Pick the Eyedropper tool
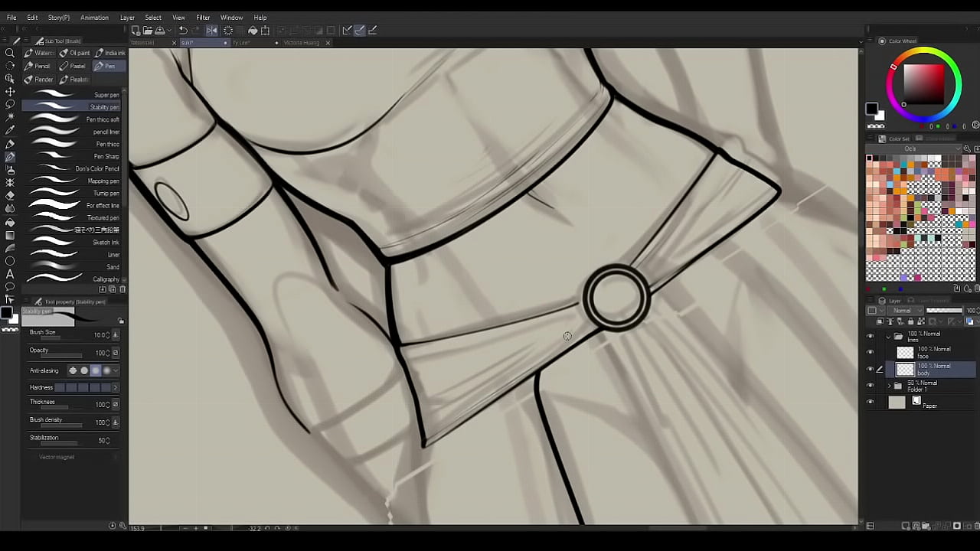Screen dimensions: 980x551 (10, 130)
